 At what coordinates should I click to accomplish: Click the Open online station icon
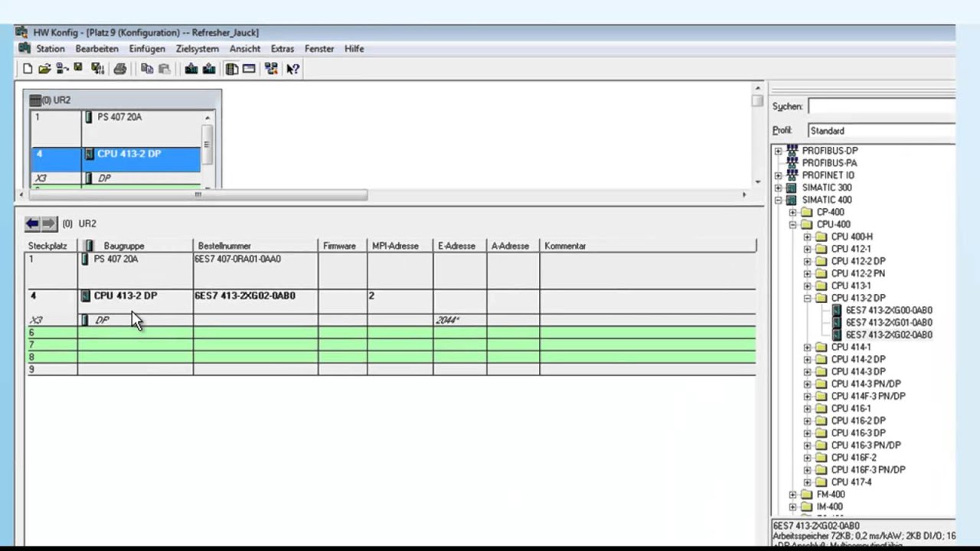pos(62,69)
